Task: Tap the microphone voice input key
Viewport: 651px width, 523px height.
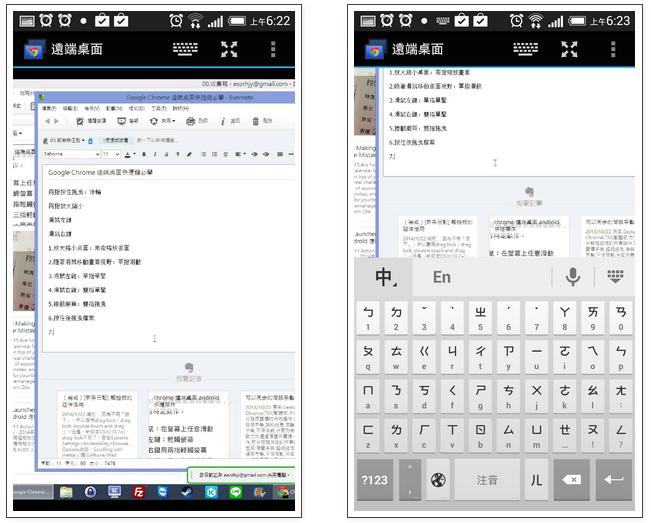Action: tap(573, 276)
